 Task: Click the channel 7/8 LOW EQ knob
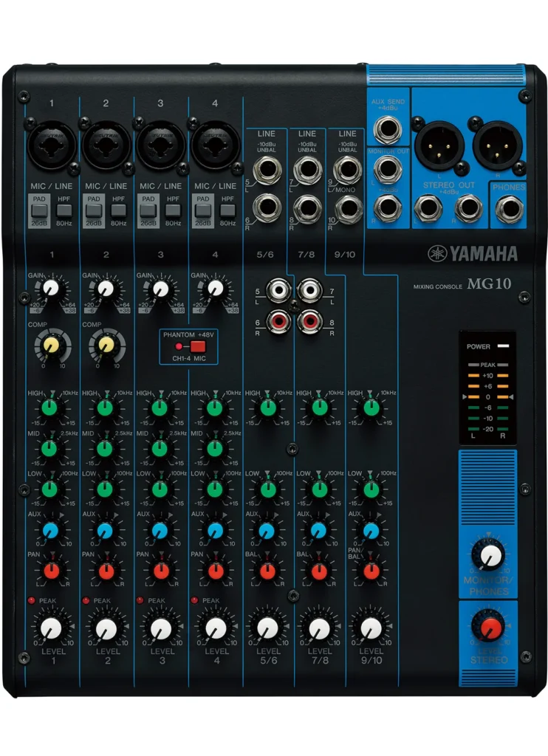[x=319, y=489]
